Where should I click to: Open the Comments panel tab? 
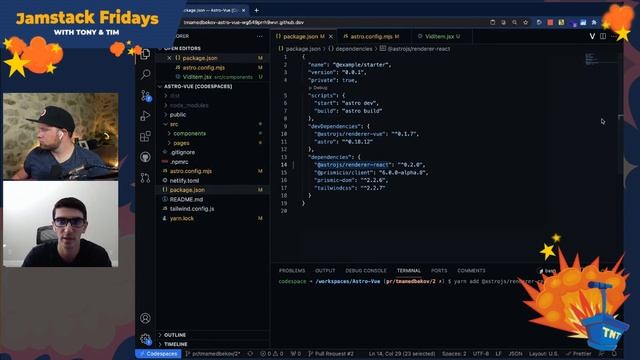coord(471,271)
